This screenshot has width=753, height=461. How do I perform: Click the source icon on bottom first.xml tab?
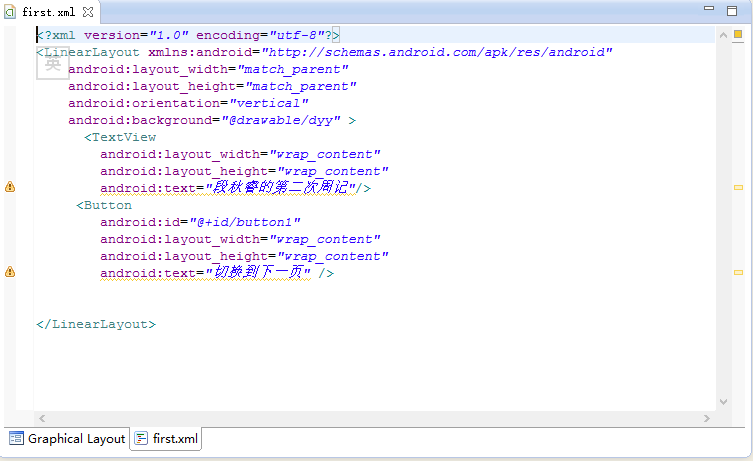[141, 438]
